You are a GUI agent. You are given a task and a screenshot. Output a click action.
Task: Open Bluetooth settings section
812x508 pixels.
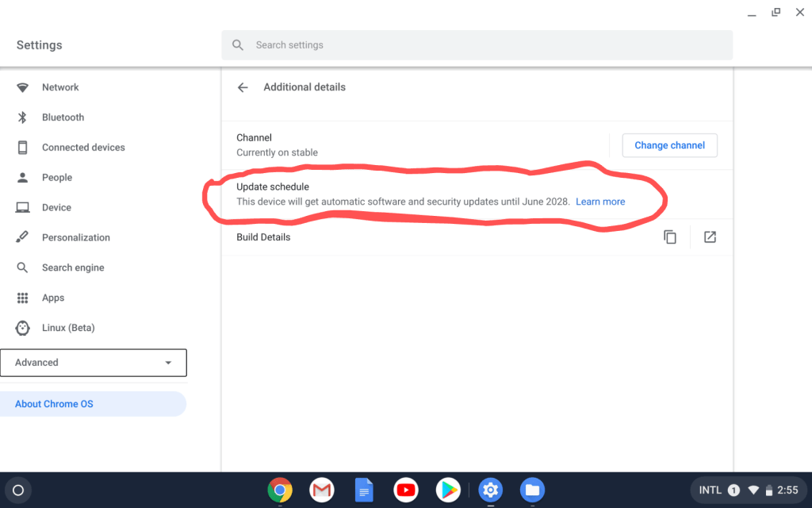pos(63,117)
